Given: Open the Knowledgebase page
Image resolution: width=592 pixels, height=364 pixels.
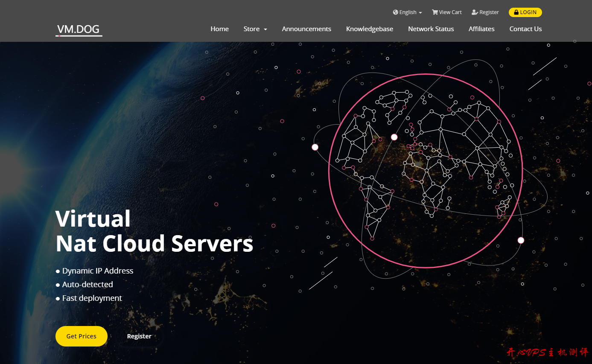Looking at the screenshot, I should click(370, 29).
